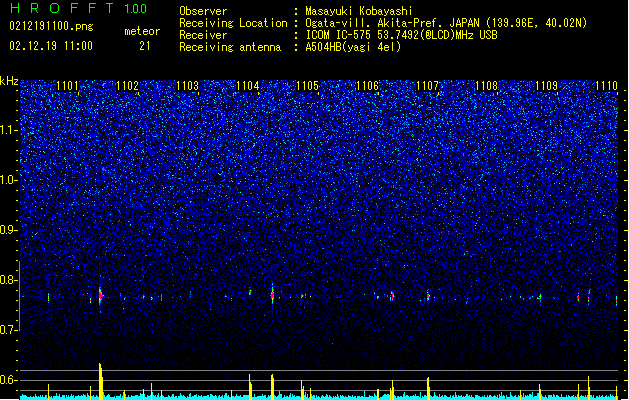Click the 0.8 kHz frequency label
Screen dimensions: 629x400
(9, 280)
